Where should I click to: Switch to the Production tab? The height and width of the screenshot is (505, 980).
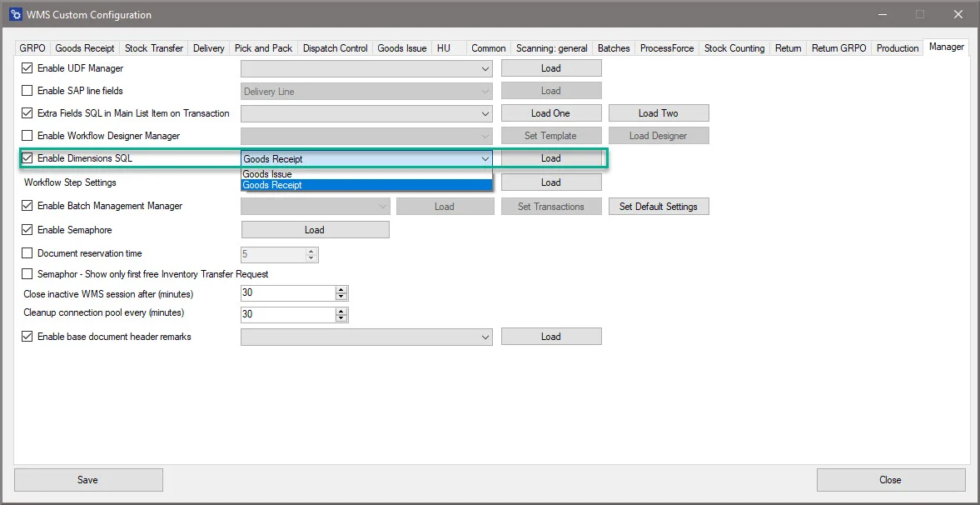coord(898,48)
